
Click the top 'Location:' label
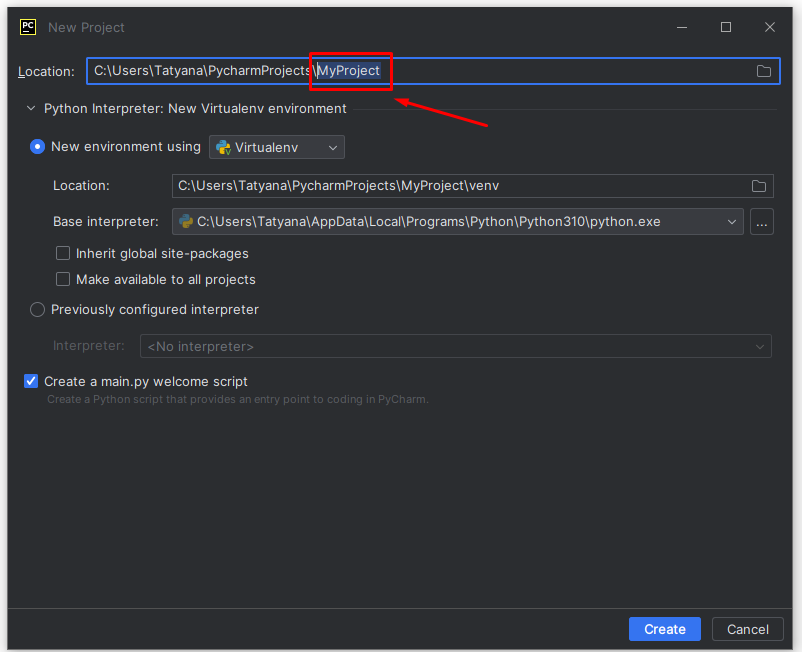[x=47, y=72]
